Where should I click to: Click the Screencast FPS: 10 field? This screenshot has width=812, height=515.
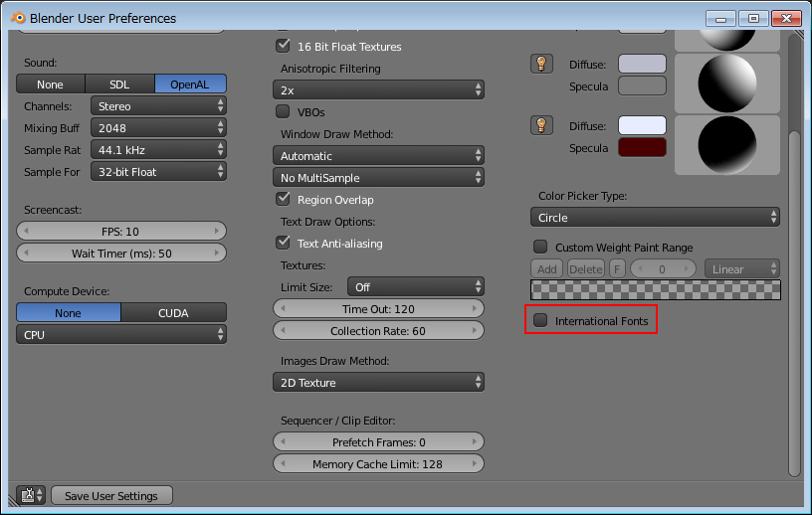(x=121, y=232)
